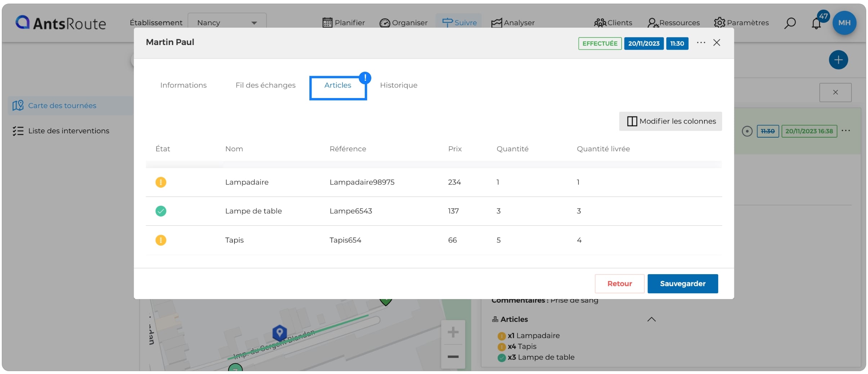Image resolution: width=868 pixels, height=374 pixels.
Task: Click Modifier les colonnes button
Action: click(670, 121)
